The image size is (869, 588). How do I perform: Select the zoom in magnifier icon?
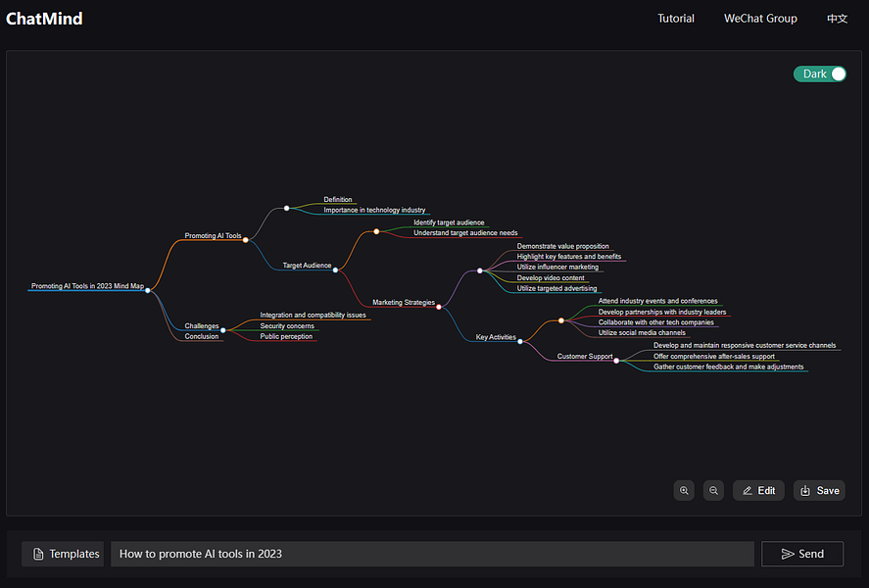(684, 490)
